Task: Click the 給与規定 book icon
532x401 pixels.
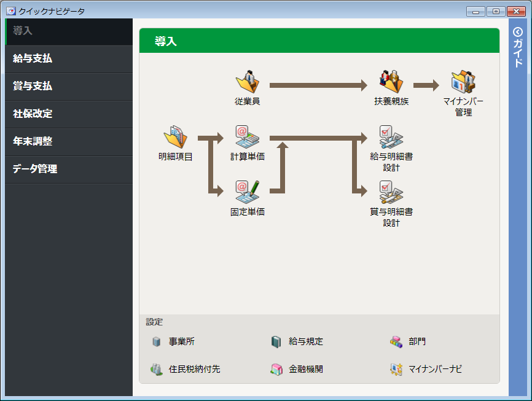Action: pos(276,341)
